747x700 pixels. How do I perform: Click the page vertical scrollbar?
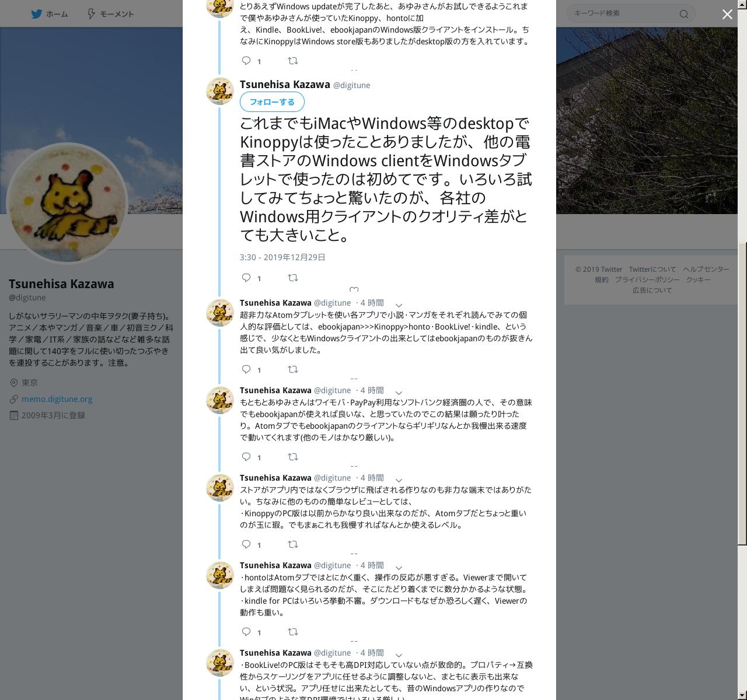click(x=742, y=394)
